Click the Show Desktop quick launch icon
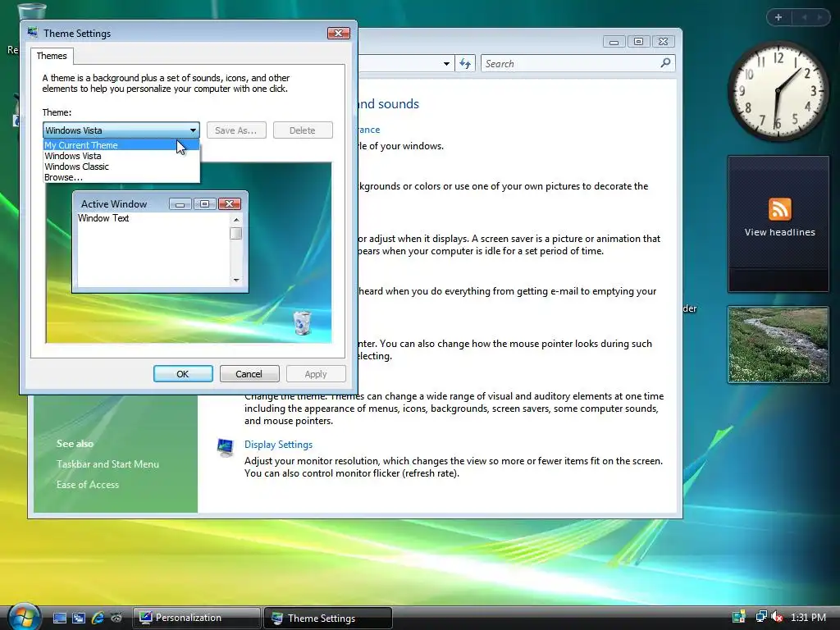Screen dimensions: 840x630 pos(60,619)
